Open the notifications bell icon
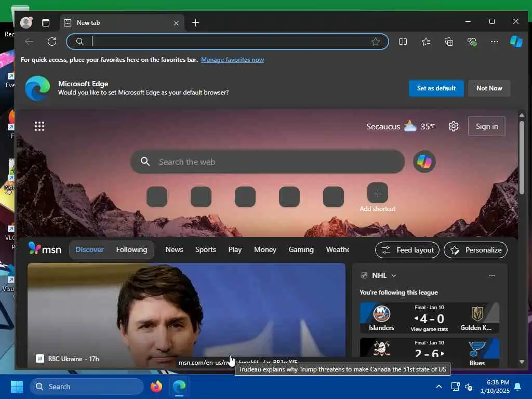Image resolution: width=532 pixels, height=399 pixels. tap(517, 387)
